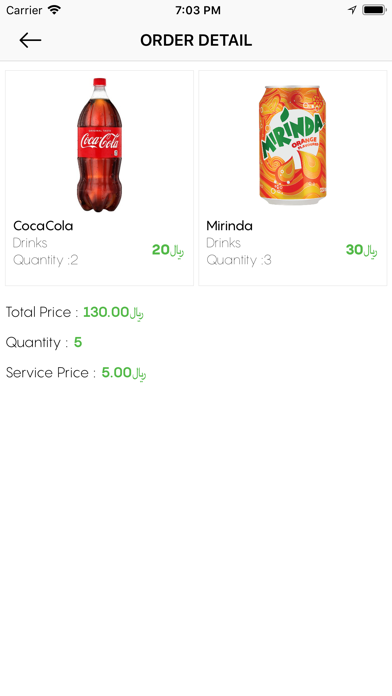Viewport: 392px width, 696px height.
Task: Tap the Drinks category under Mirinda
Action: pyautogui.click(x=223, y=243)
